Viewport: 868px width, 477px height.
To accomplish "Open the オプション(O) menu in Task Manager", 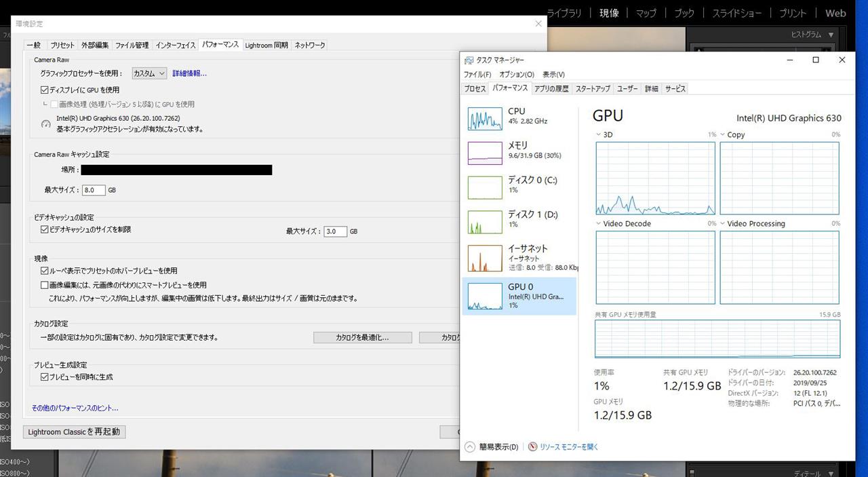I will 517,75.
